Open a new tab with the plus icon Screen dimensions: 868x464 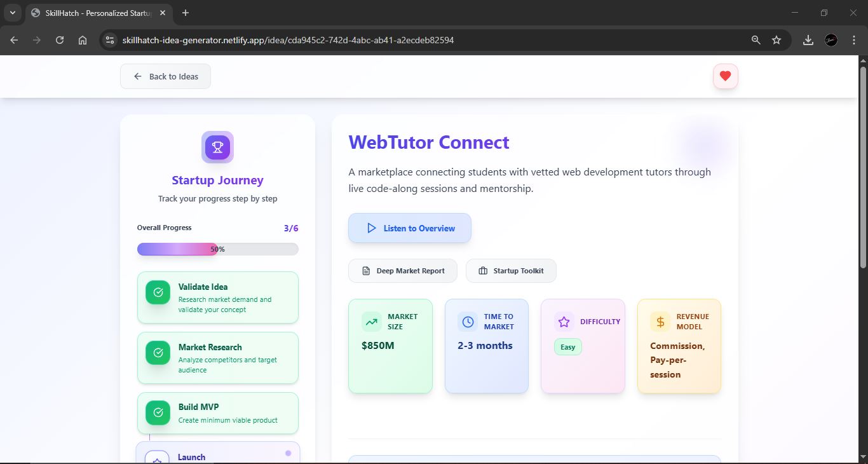pos(186,13)
